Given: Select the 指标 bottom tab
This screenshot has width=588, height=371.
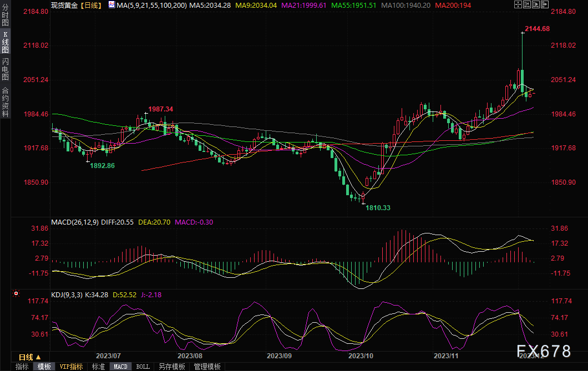Looking at the screenshot, I should point(22,367).
